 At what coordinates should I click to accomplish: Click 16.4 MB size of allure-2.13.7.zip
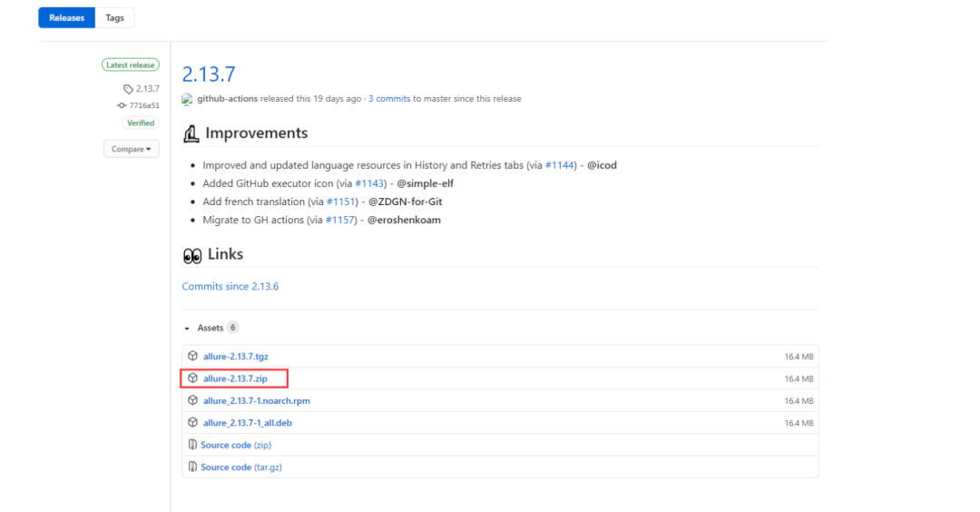799,379
